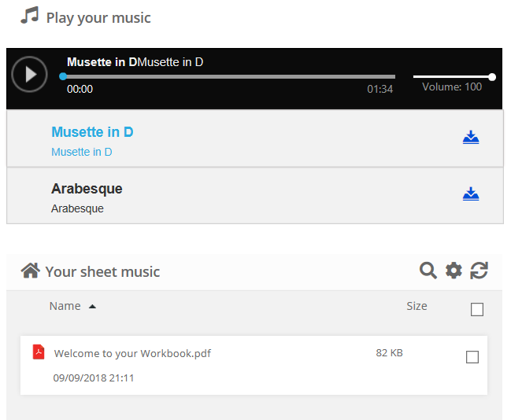Tick the select-all checkbox in the file header

(476, 309)
